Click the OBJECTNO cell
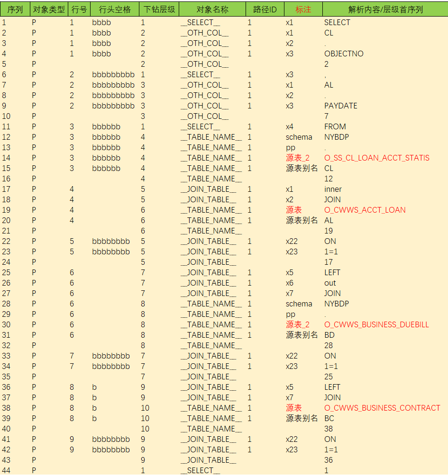448x476 pixels. point(344,54)
